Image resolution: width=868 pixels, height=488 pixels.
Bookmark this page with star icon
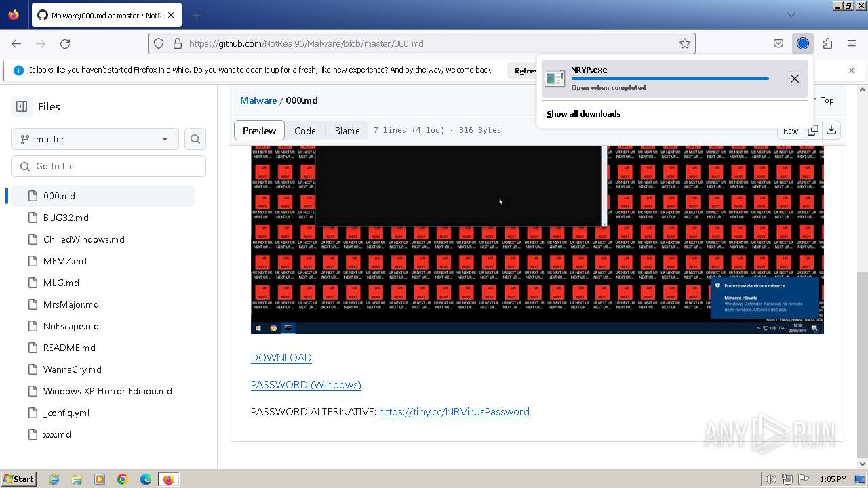[x=685, y=43]
